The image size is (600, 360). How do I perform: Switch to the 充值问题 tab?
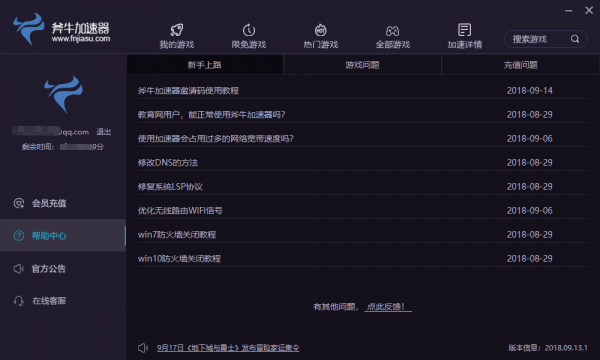point(520,65)
